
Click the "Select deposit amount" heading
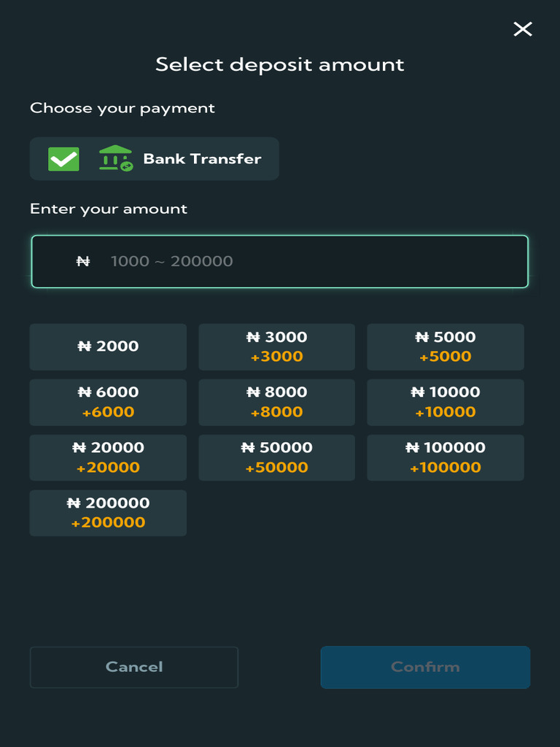click(280, 64)
